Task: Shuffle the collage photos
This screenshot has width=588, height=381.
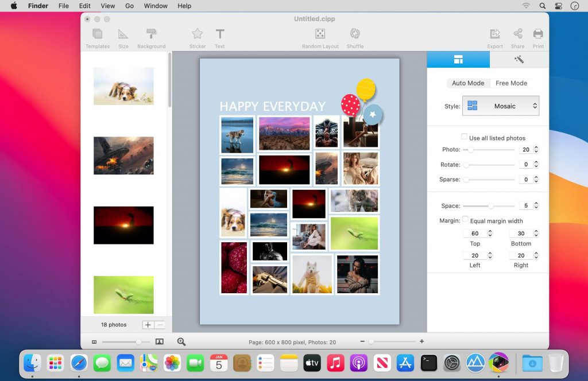Action: 355,36
